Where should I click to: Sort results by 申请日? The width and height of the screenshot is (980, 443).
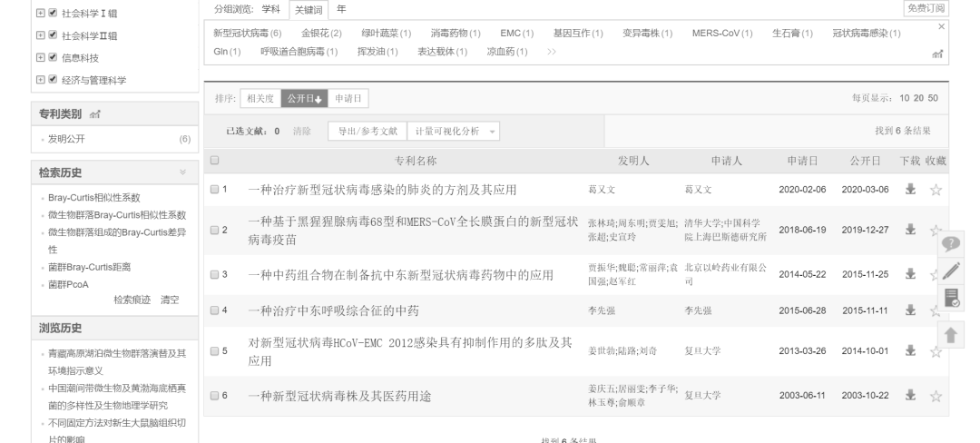coord(348,98)
